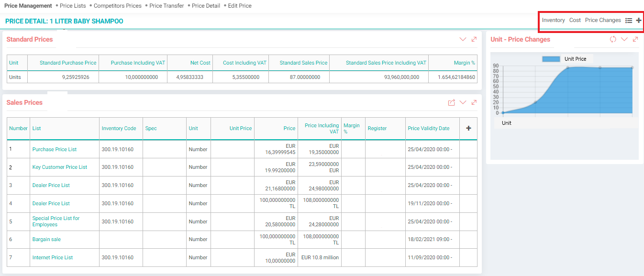Open Dealer Price List in row 4

51,203
